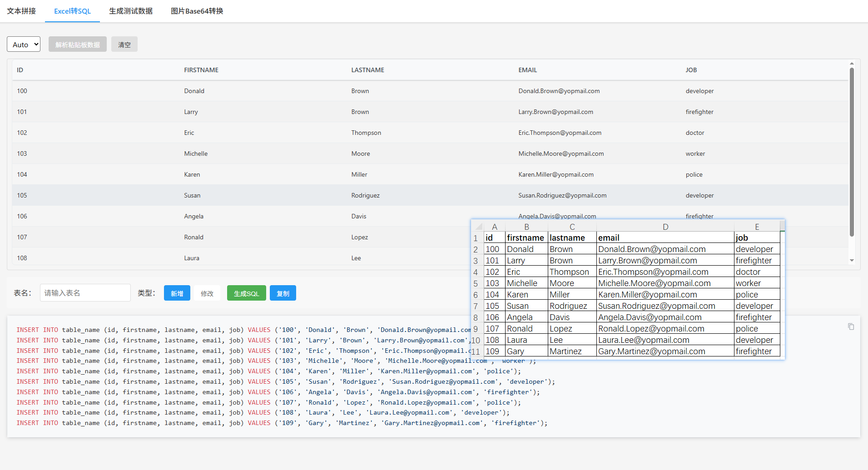Open the 图片Base64转换 tab
This screenshot has width=868, height=470.
(197, 11)
